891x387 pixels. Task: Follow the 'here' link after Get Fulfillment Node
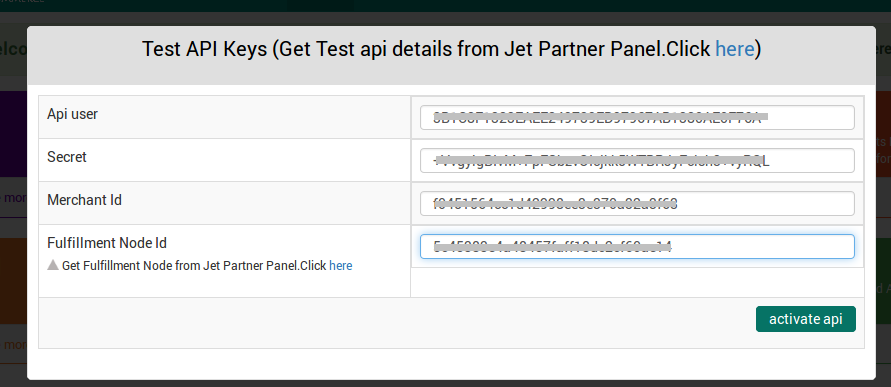pyautogui.click(x=340, y=265)
